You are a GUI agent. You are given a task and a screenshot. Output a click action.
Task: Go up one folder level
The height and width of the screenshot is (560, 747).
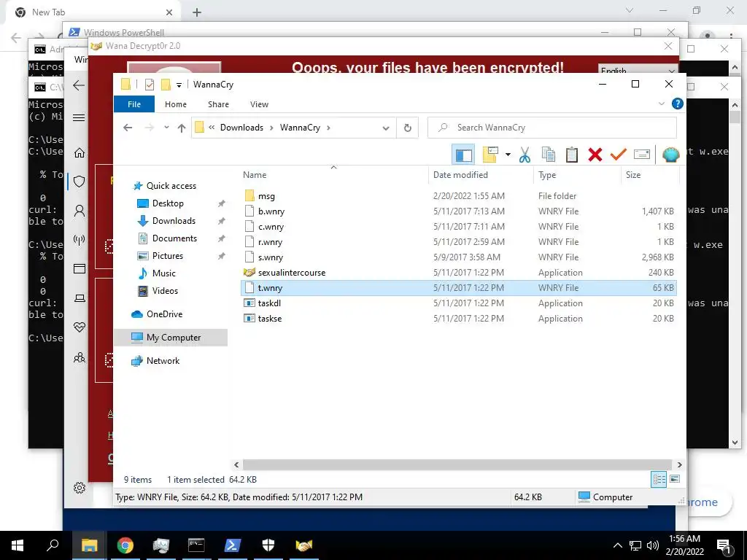click(x=182, y=128)
